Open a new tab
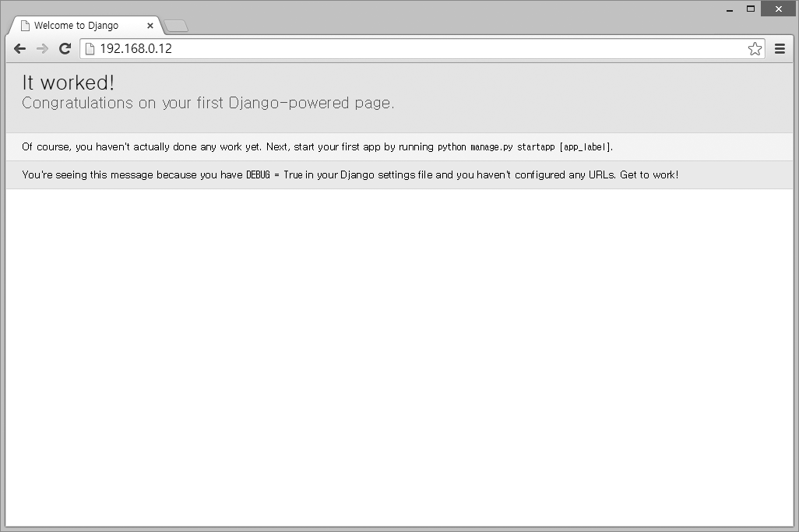 click(177, 26)
